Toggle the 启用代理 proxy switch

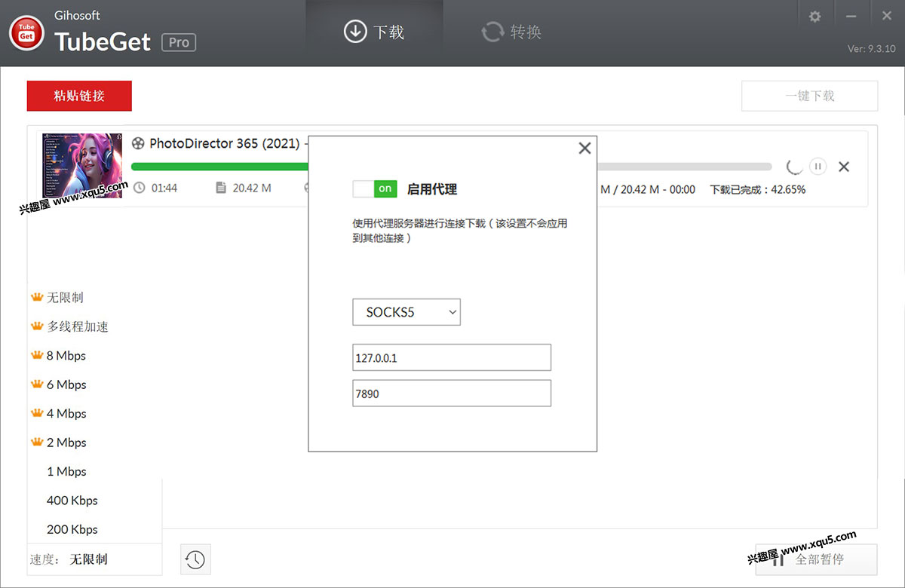coord(375,189)
